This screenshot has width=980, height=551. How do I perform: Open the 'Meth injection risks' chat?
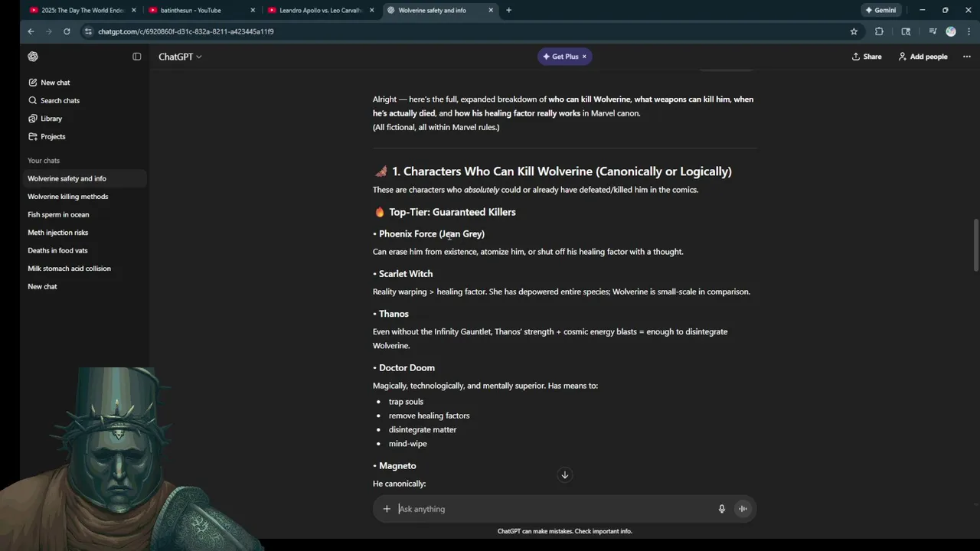tap(84, 233)
